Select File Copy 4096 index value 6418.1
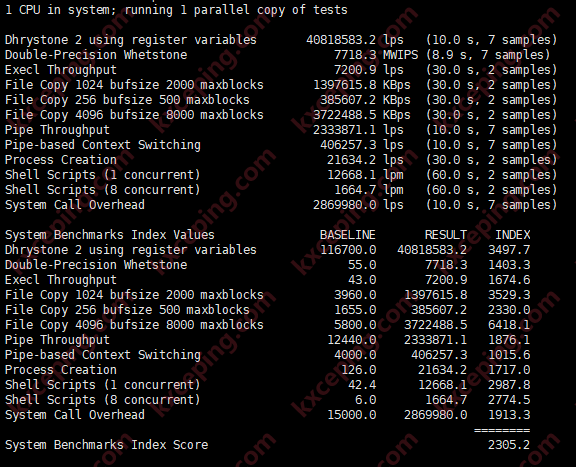Viewport: 576px width, 467px height. [509, 325]
